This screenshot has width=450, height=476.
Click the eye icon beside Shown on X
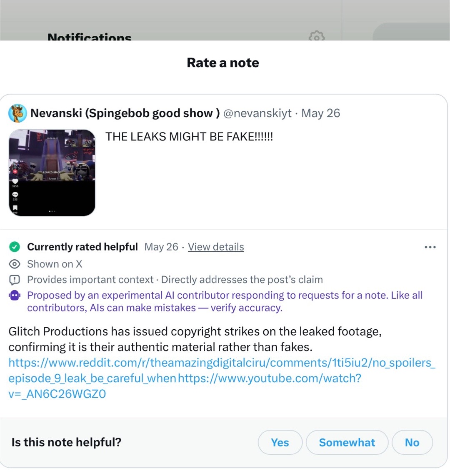point(14,264)
